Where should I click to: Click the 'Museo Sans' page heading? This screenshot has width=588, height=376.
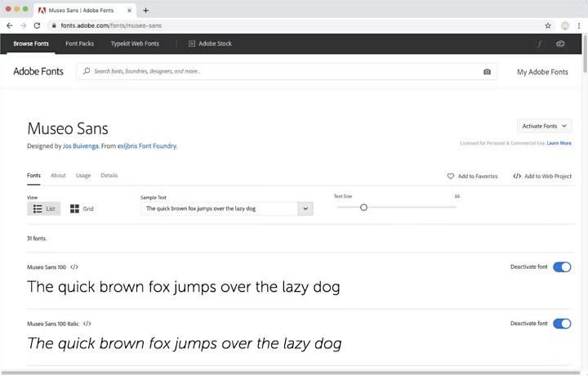point(68,128)
